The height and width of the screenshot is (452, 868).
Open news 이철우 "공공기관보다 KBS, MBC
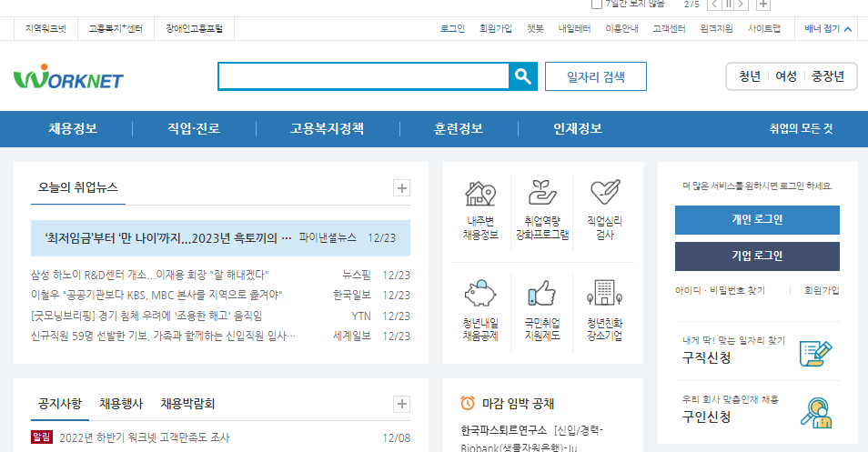156,295
